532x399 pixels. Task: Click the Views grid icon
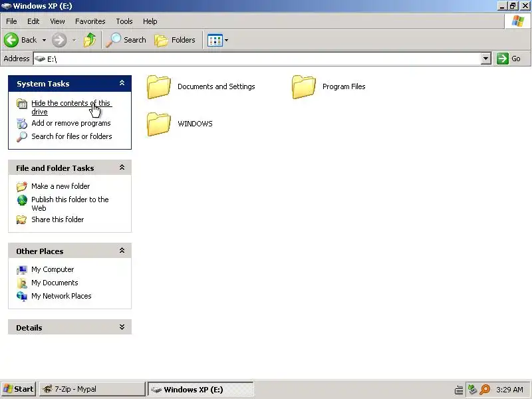(x=215, y=40)
